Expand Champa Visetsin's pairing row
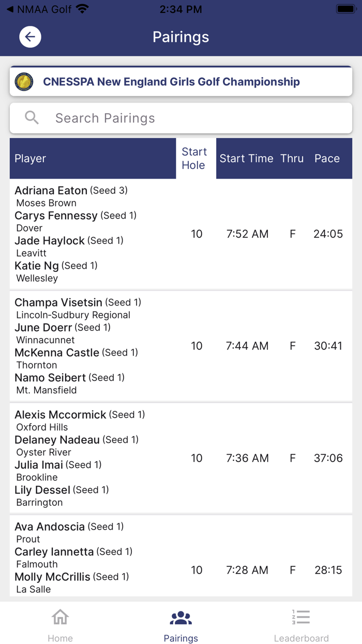 pyautogui.click(x=180, y=346)
